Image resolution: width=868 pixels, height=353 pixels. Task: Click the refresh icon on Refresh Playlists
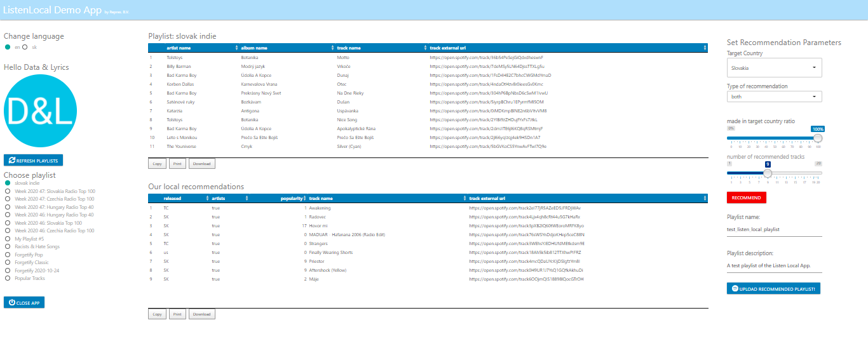pos(12,161)
